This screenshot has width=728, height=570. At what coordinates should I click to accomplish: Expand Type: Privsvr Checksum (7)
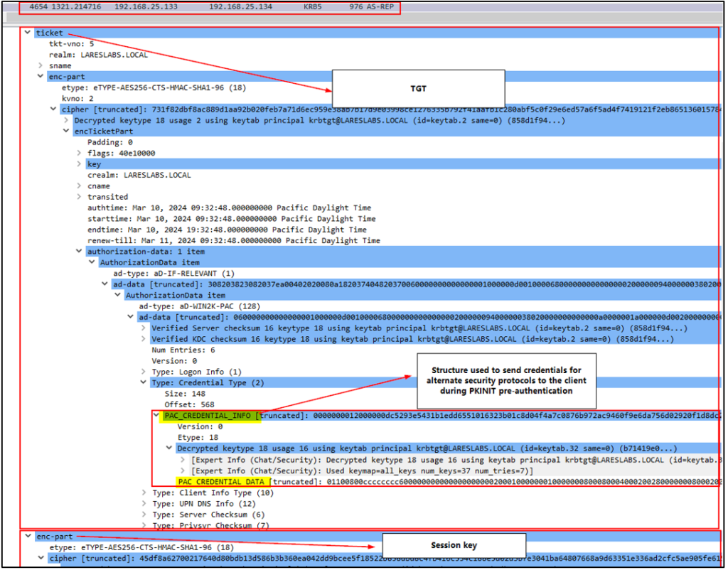(144, 525)
